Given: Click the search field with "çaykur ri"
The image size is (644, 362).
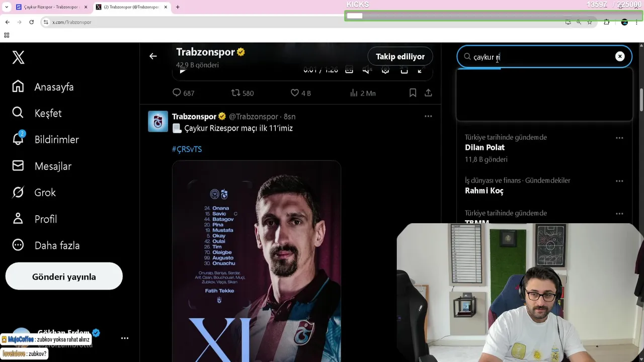Looking at the screenshot, I should point(544,57).
